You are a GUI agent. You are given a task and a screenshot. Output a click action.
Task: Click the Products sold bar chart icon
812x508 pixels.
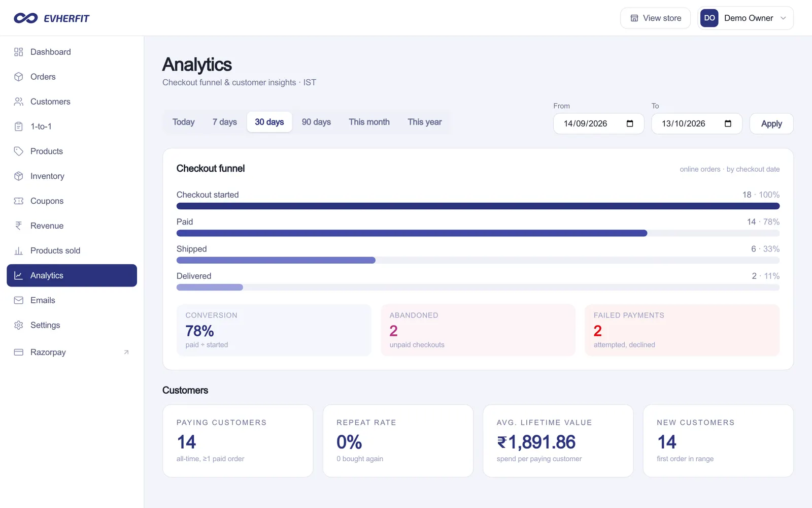[19, 251]
